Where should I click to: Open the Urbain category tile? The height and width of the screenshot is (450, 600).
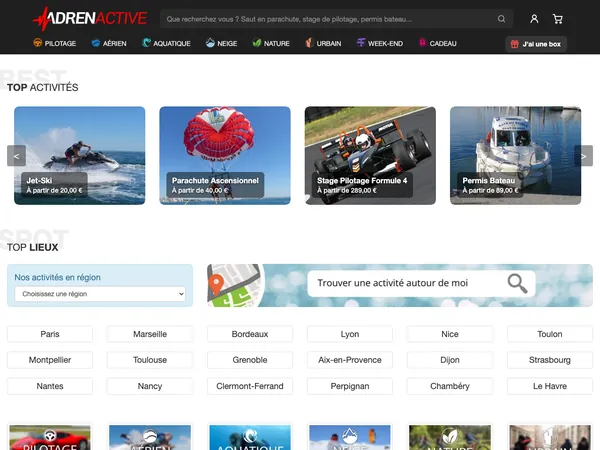(550, 437)
